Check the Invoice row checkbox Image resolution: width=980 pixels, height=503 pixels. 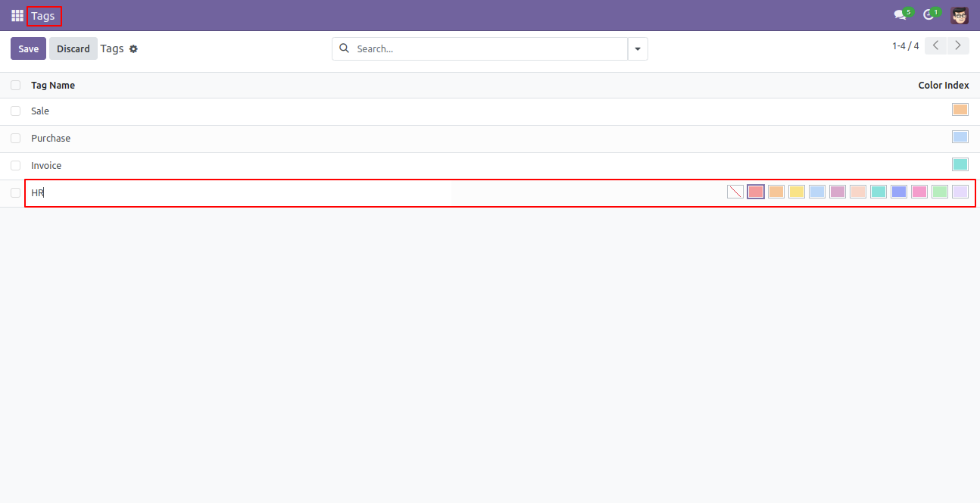(x=15, y=165)
